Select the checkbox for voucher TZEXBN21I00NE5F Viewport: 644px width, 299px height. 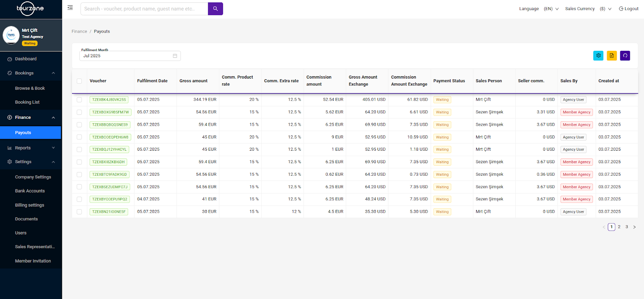[x=79, y=212]
